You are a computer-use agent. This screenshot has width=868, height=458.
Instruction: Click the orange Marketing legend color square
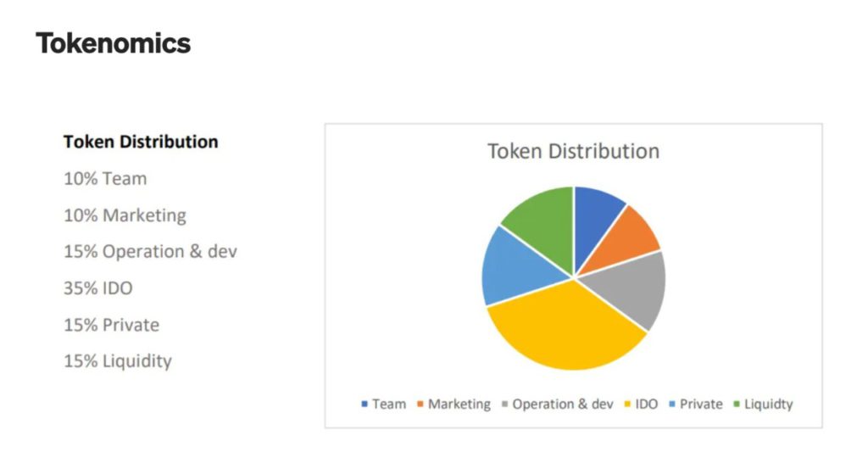click(x=420, y=405)
